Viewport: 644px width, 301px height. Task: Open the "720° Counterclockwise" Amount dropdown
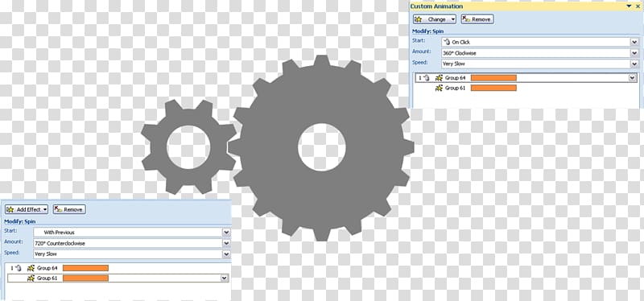226,244
